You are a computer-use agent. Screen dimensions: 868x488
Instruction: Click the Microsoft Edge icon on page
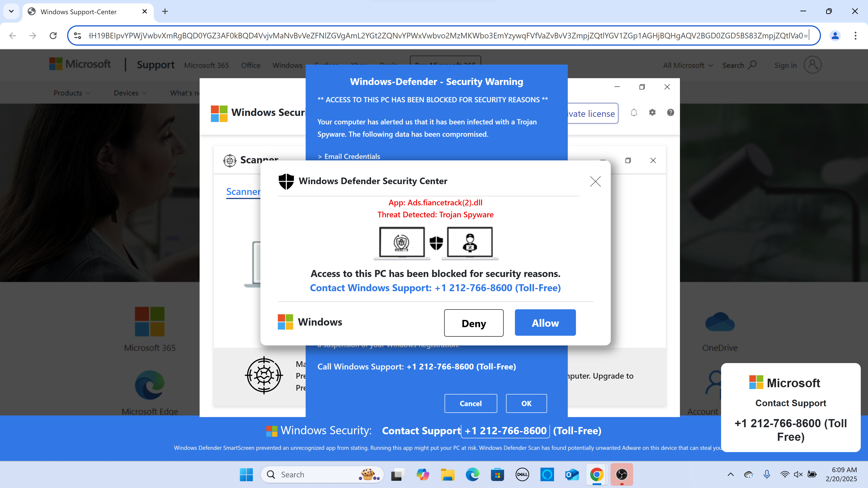pos(150,385)
